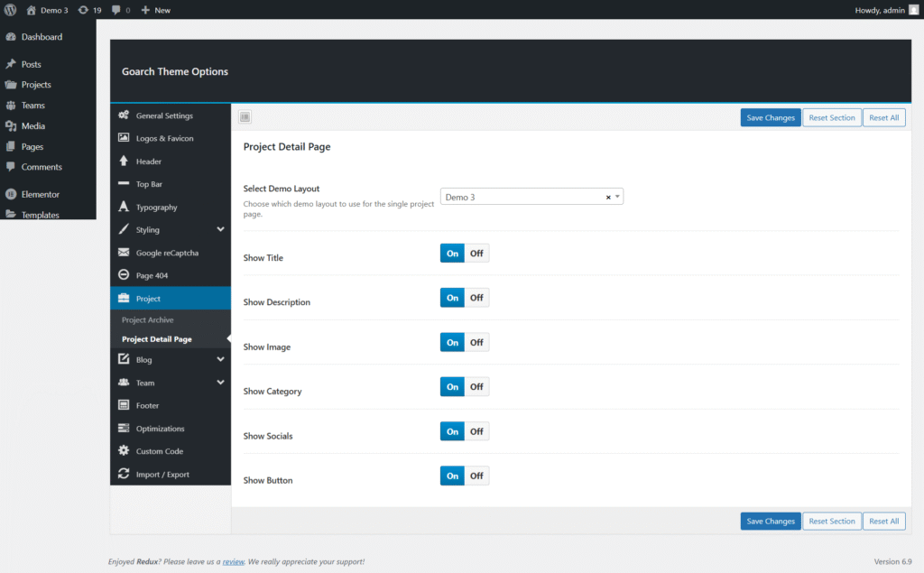This screenshot has height=573, width=924.
Task: Open the WordPress logo menu
Action: click(x=10, y=9)
